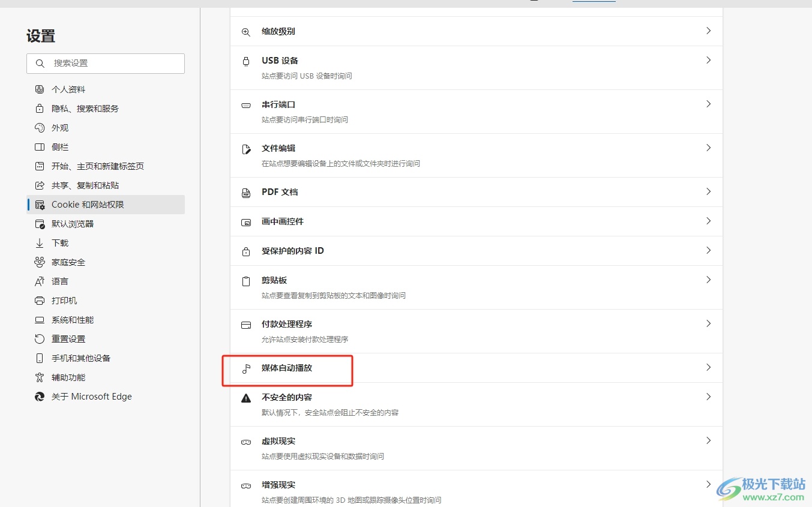
Task: Click the 语言 language icon
Action: [x=40, y=281]
